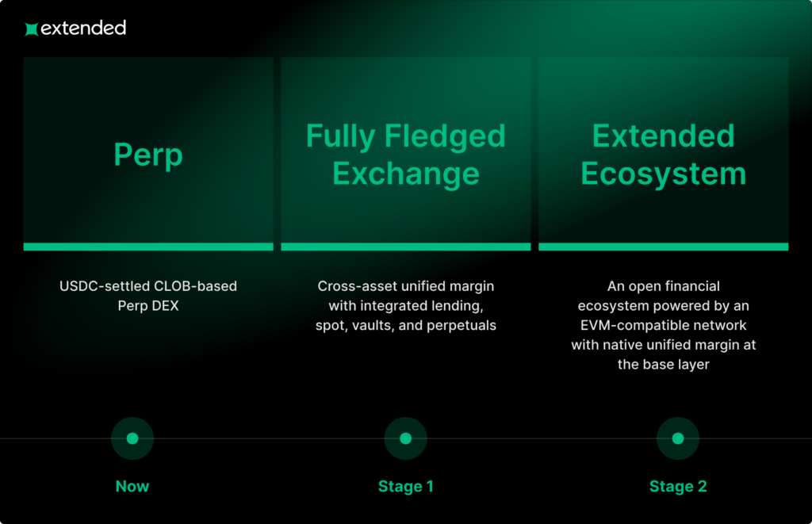The height and width of the screenshot is (524, 812).
Task: Click the 'Stage 1' timeline label
Action: (x=406, y=486)
